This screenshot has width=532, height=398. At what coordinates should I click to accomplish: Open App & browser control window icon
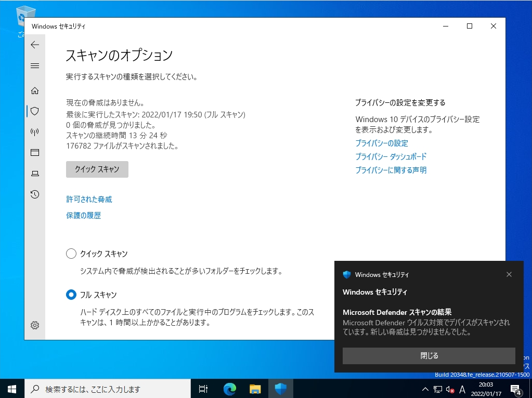[35, 153]
